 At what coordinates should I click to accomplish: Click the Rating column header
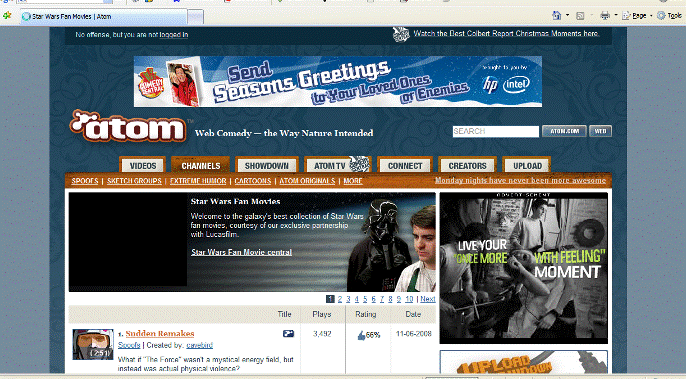pos(366,314)
